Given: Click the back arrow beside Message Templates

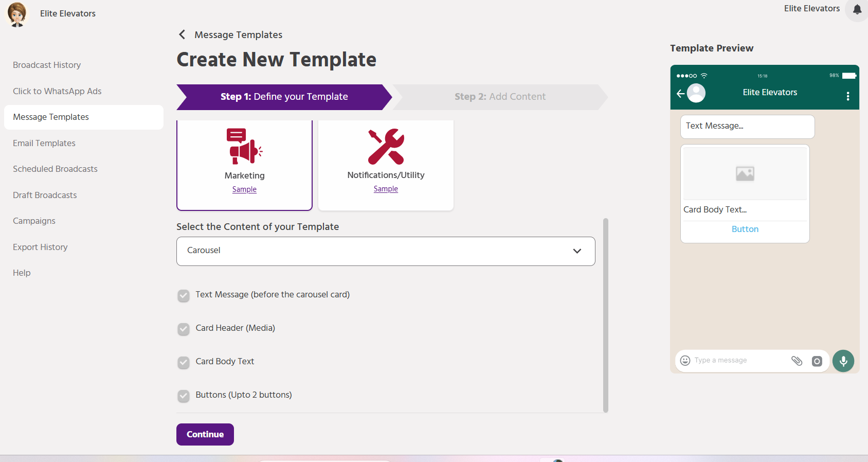Looking at the screenshot, I should [182, 34].
